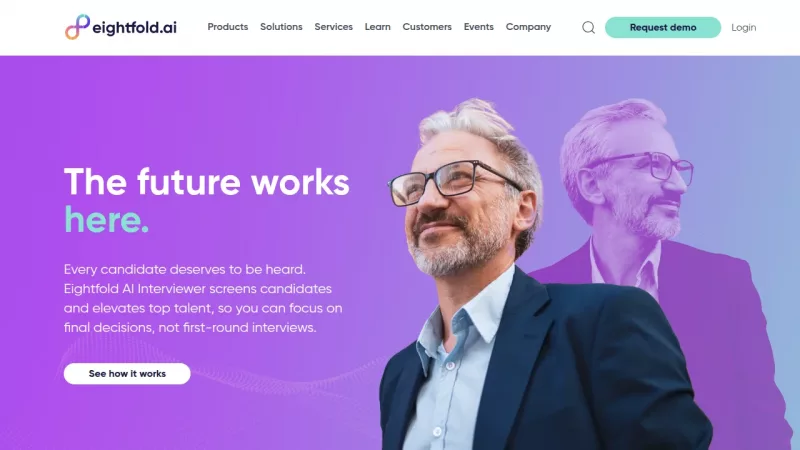Click See how it works button
Screen dimensions: 800x450
point(127,373)
